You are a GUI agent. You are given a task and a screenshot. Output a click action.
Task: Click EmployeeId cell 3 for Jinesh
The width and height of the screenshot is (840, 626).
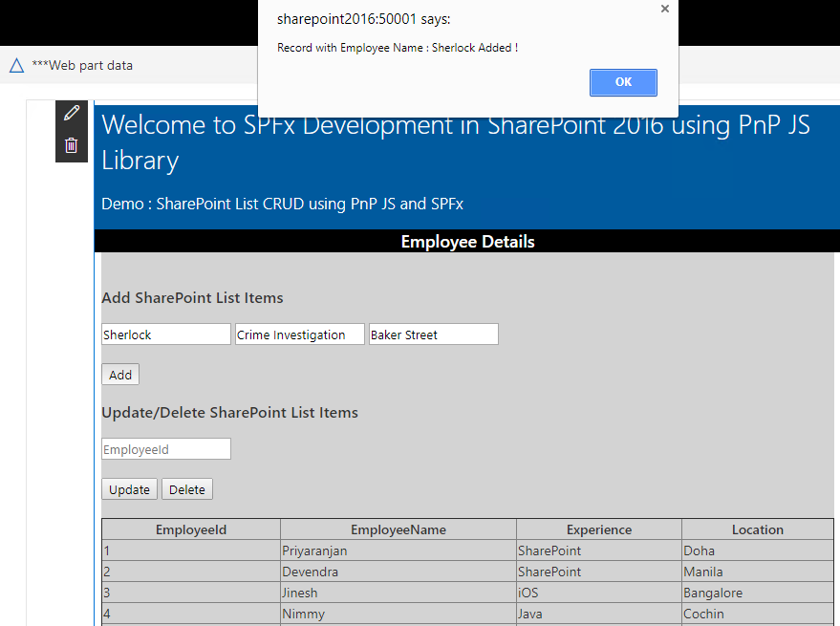[191, 593]
